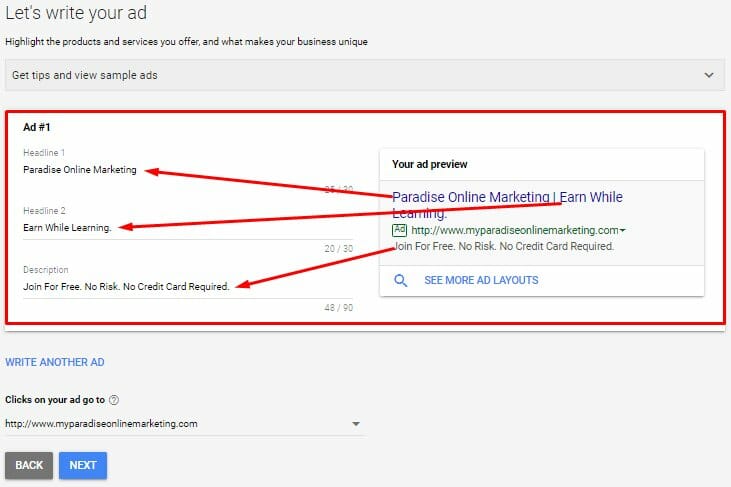Click the 20 / 30 character counter
731x487 pixels.
click(x=339, y=248)
